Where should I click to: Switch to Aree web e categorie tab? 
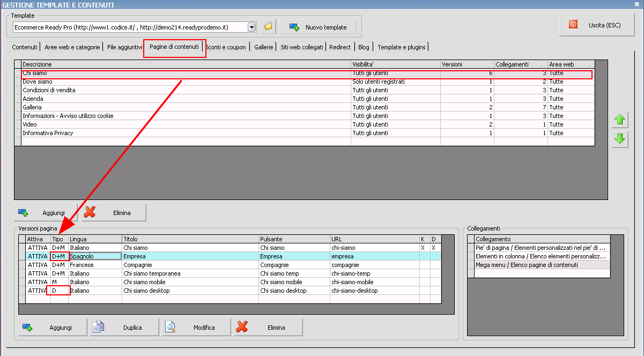coord(72,47)
